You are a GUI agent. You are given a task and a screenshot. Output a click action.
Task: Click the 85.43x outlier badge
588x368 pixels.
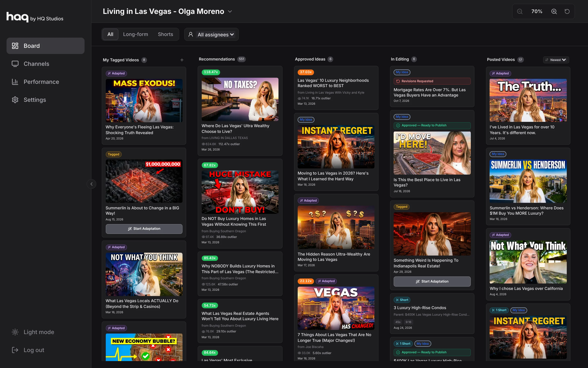coord(210,258)
